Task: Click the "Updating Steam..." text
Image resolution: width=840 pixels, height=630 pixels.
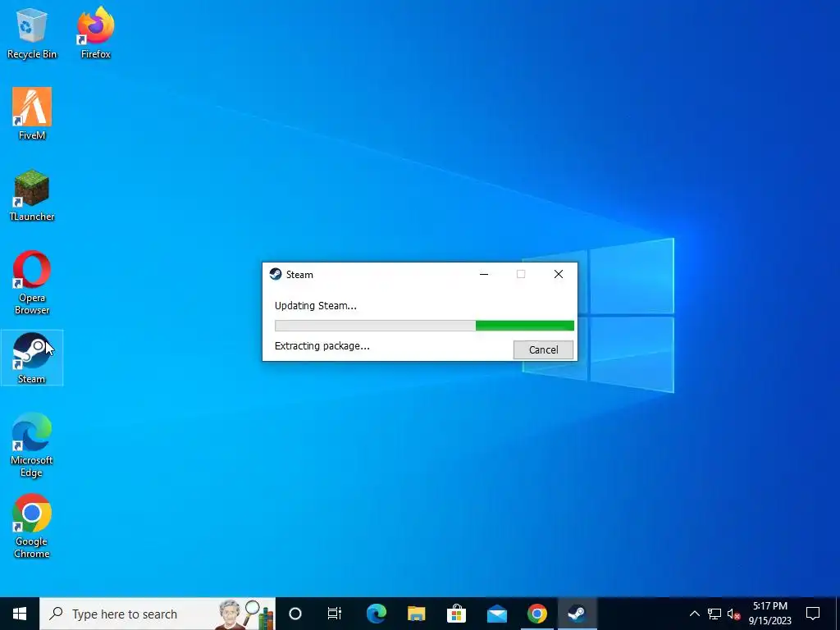Action: [x=316, y=306]
